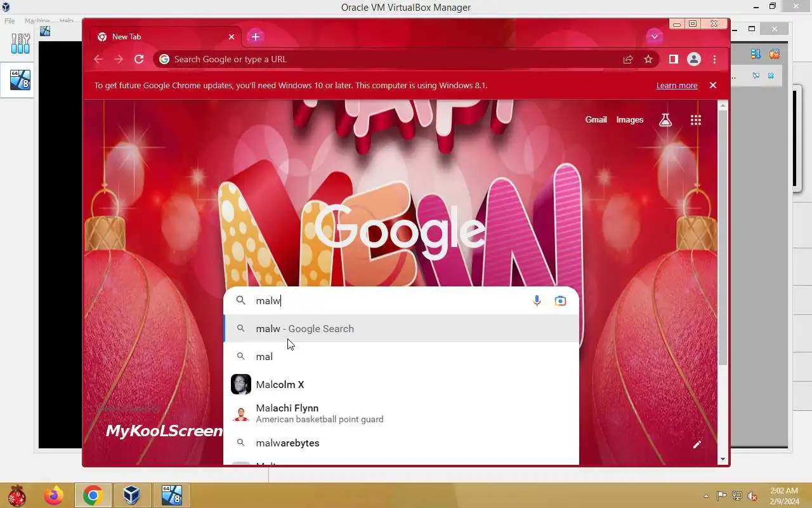Toggle the Chrome side panel
812x508 pixels.
(674, 59)
